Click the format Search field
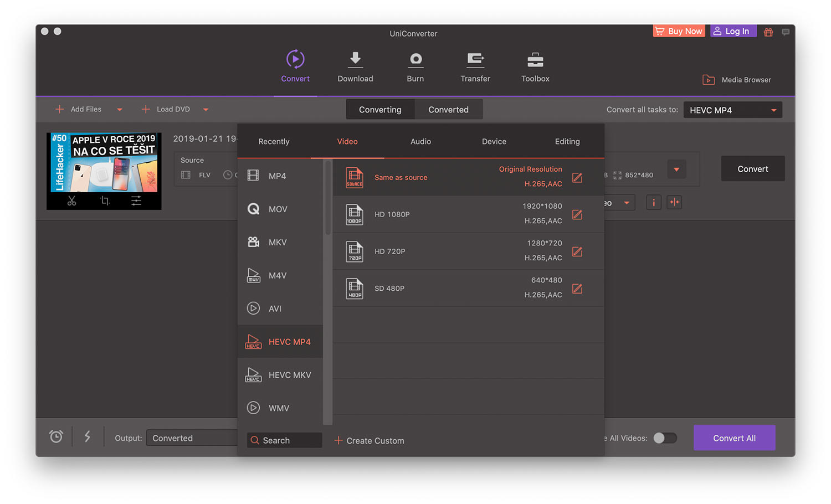Viewport: 831px width, 504px height. [x=285, y=441]
